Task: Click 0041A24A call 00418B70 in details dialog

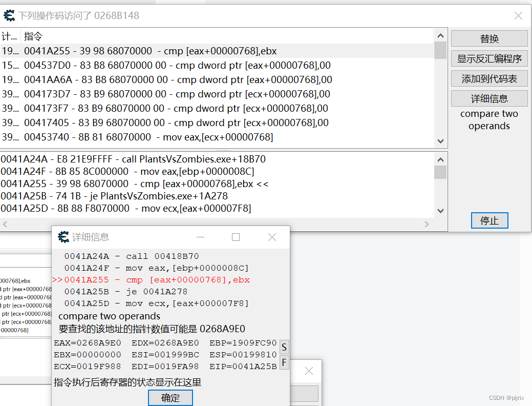Action: click(x=132, y=256)
